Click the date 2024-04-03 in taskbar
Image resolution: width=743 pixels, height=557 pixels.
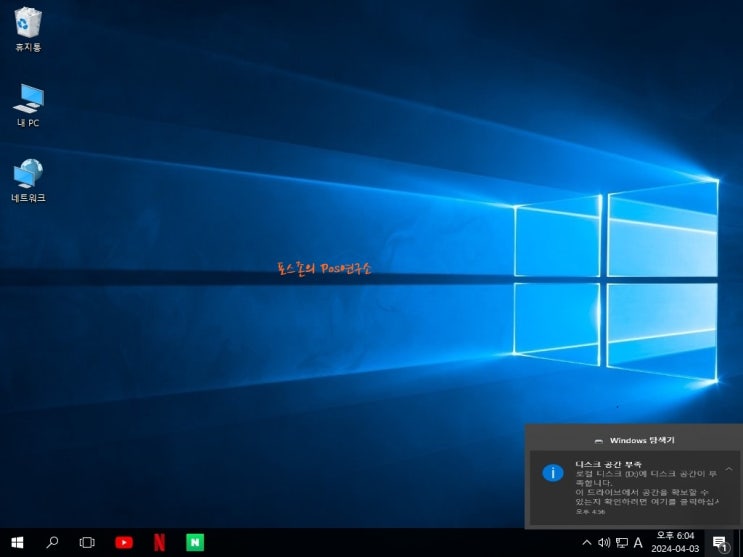[x=675, y=549]
